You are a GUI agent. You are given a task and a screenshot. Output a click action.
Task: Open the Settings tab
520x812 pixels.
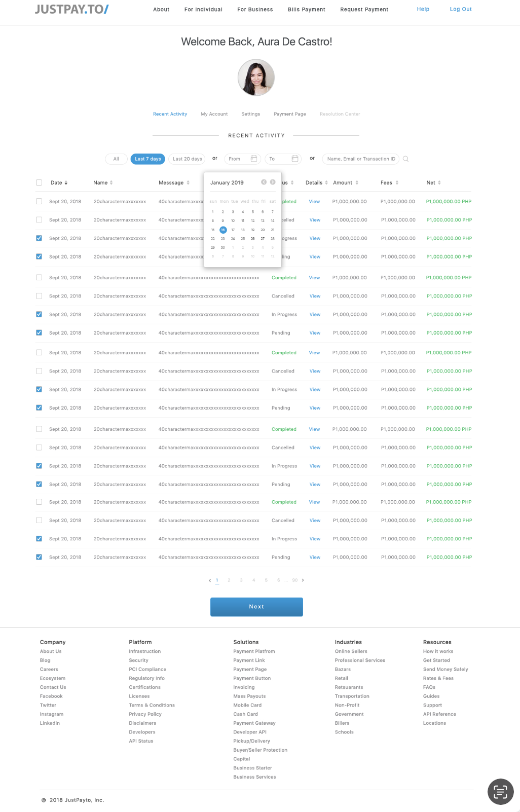251,114
